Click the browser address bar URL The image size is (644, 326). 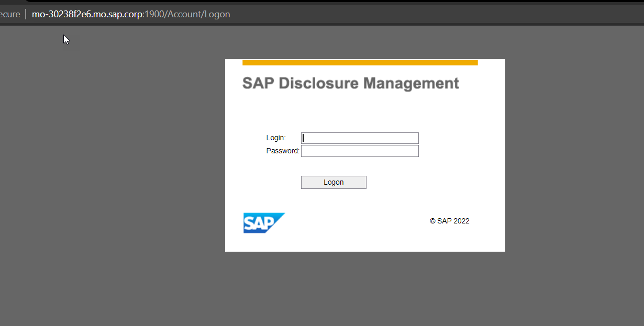(x=131, y=14)
